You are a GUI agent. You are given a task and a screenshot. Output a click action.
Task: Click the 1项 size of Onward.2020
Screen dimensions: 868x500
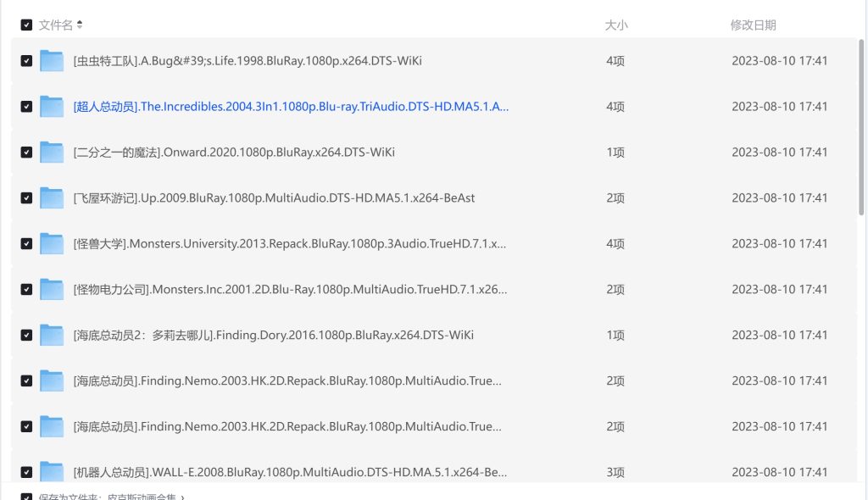point(615,153)
